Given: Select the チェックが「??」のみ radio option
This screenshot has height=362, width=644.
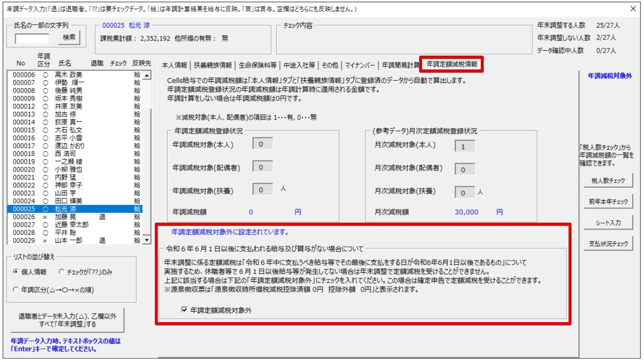Looking at the screenshot, I should 61,271.
